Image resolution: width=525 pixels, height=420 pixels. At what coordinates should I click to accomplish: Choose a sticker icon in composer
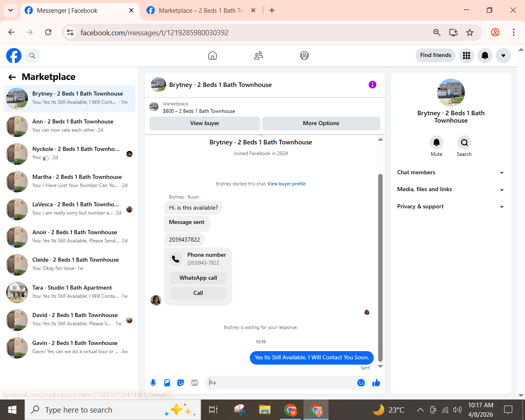pos(180,383)
